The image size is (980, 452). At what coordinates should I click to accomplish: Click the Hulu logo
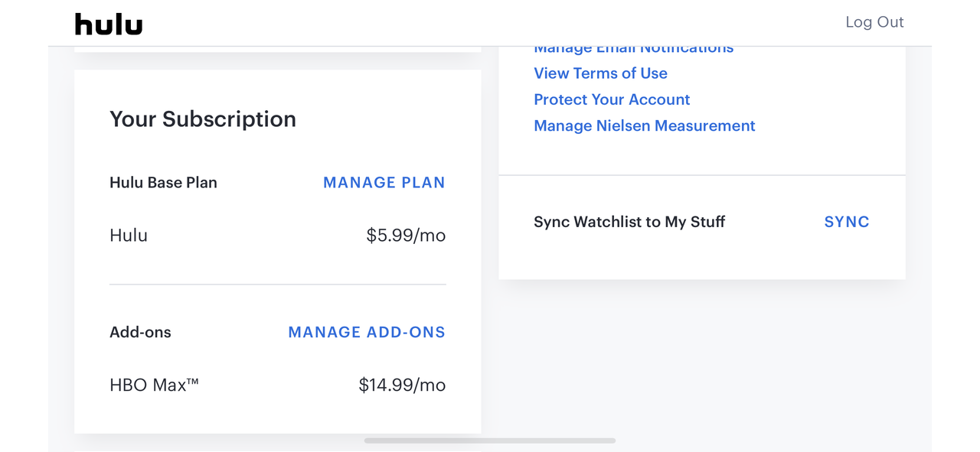click(109, 24)
